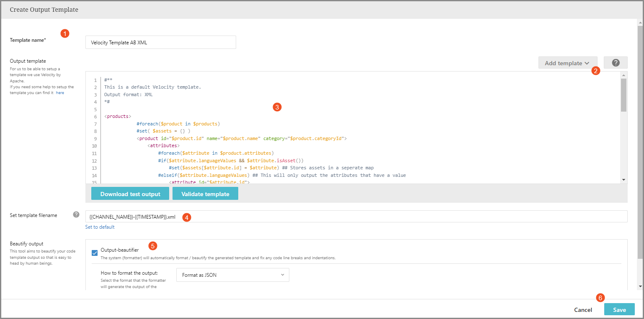Click help icon next to Set template filename
The image size is (644, 319).
pyautogui.click(x=76, y=214)
